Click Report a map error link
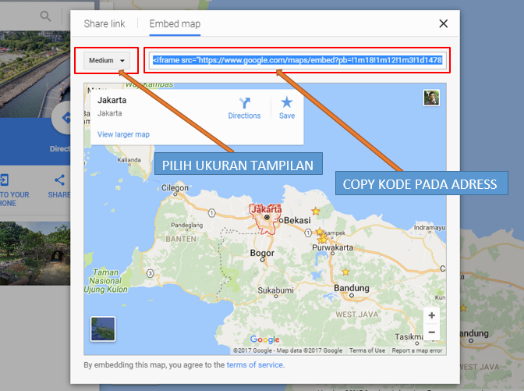Viewport: 524px width, 391px height. (x=417, y=351)
